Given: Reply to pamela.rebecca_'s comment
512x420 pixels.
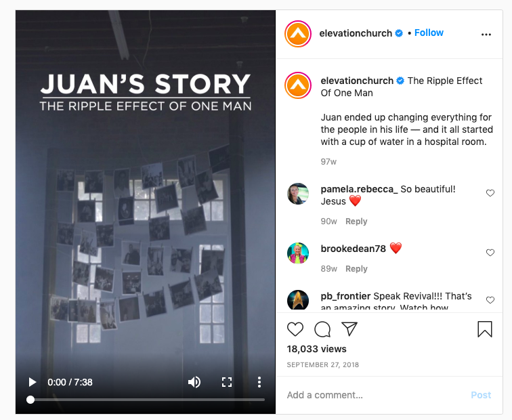Looking at the screenshot, I should (x=356, y=222).
